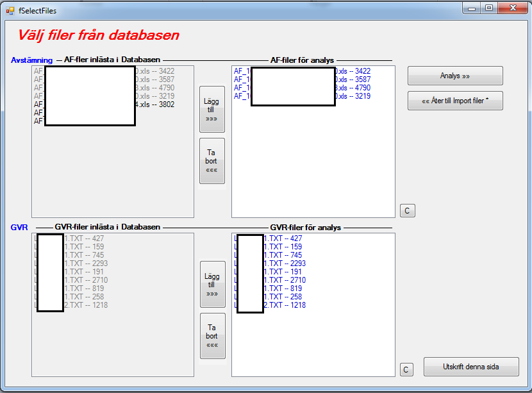This screenshot has width=532, height=393.
Task: Select the 3587 entry in AF database list
Action: 156,79
